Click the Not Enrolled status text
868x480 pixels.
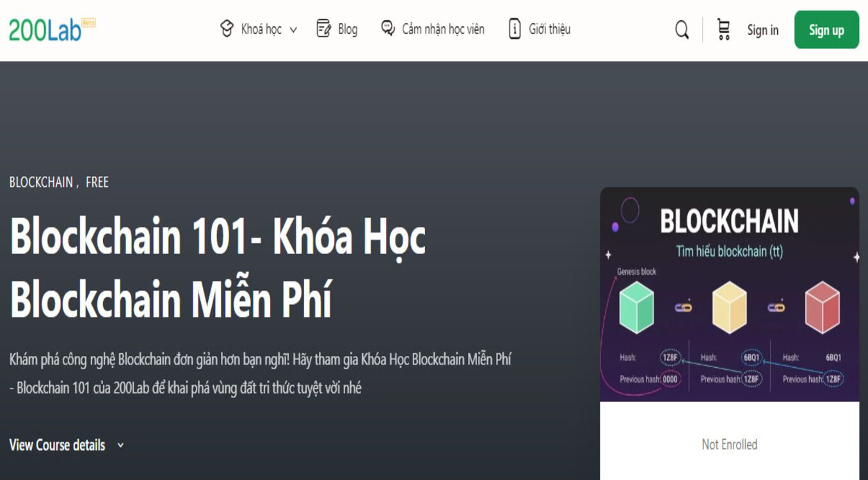(x=729, y=444)
